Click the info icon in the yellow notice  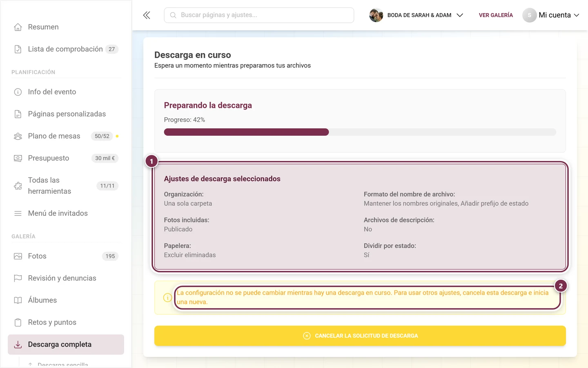(x=167, y=298)
